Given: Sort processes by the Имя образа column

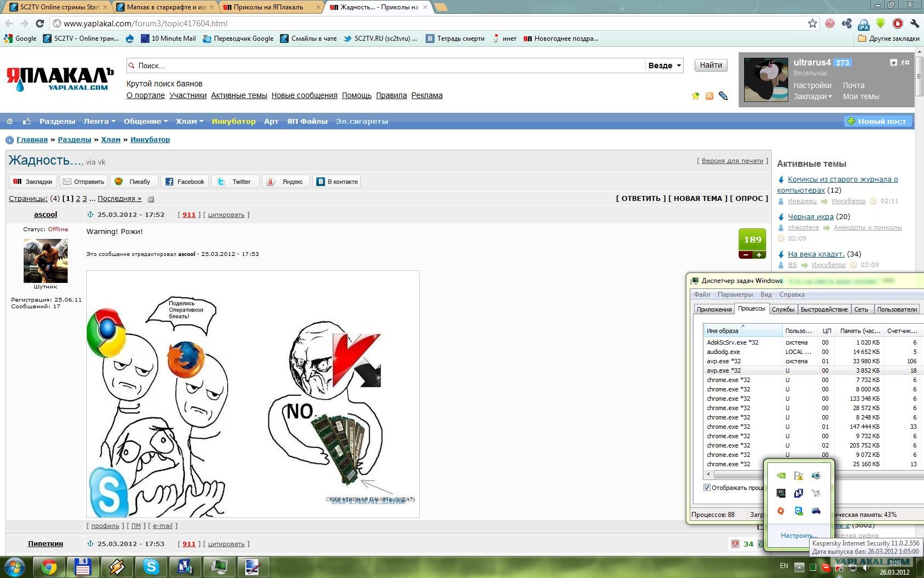Looking at the screenshot, I should coord(743,331).
